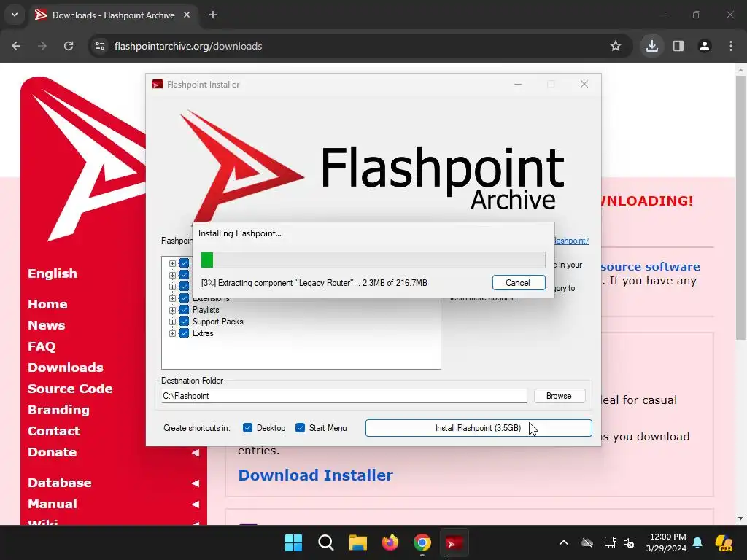This screenshot has width=747, height=560.
Task: Open the Branding sidebar link
Action: [58, 410]
